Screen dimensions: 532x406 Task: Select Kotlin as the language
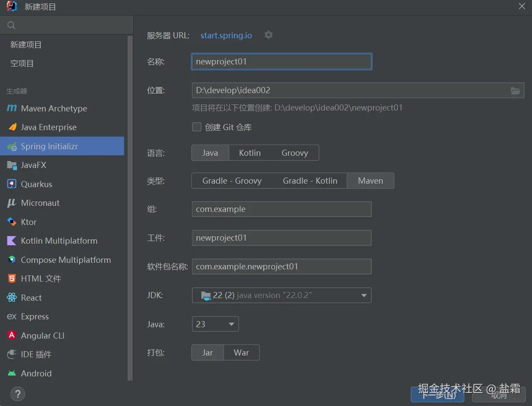coord(250,153)
